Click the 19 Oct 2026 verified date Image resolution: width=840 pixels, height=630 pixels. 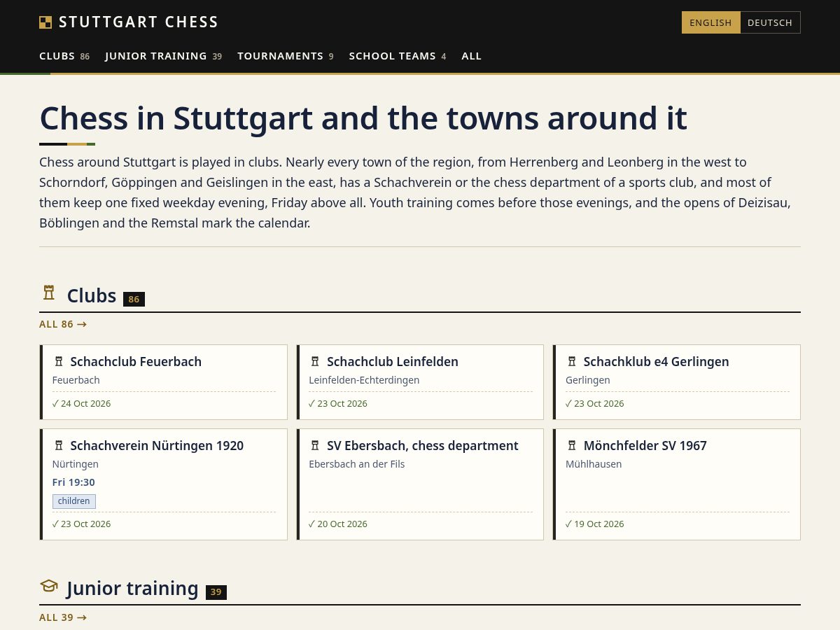click(595, 524)
